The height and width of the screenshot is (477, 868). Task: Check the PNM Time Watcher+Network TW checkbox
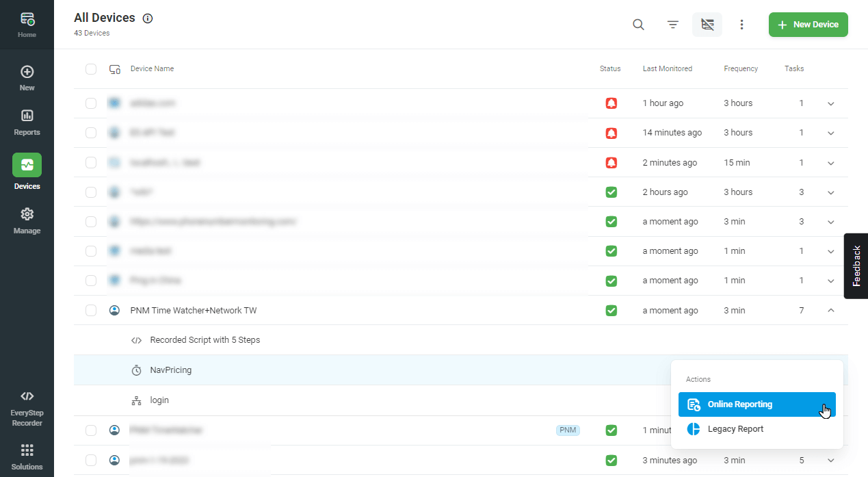click(x=91, y=310)
